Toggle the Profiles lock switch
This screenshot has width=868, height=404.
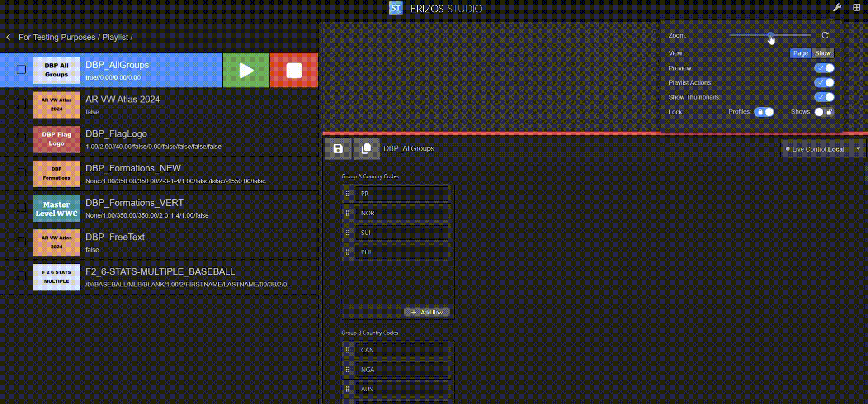pos(764,112)
